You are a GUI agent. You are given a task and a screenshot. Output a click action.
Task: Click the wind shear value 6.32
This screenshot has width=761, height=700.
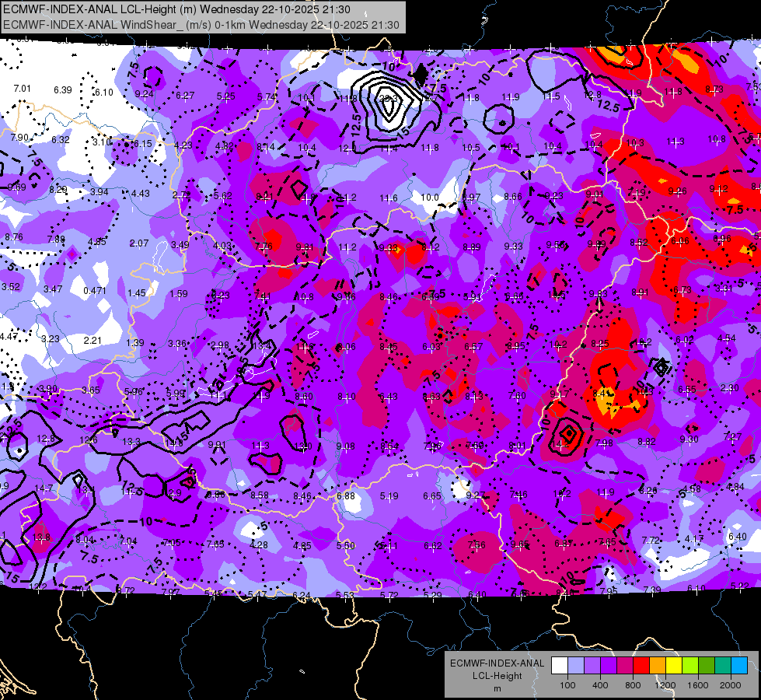pyautogui.click(x=61, y=140)
